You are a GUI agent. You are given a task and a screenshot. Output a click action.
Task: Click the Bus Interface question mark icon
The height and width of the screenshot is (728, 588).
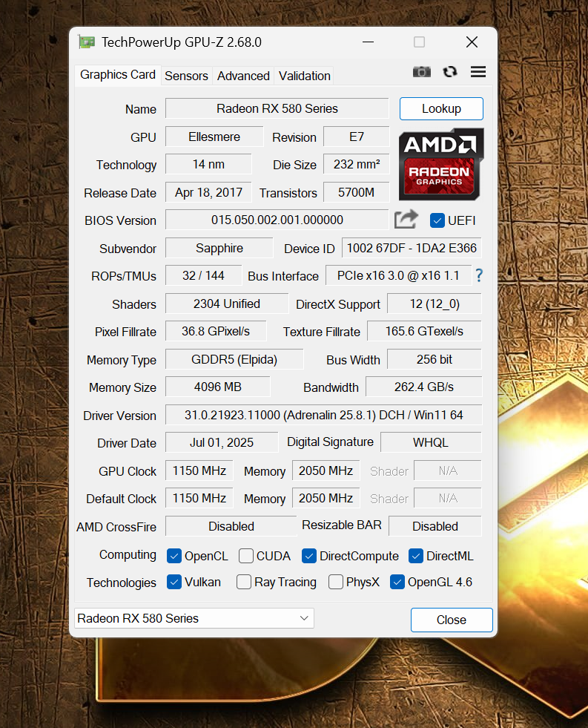479,275
